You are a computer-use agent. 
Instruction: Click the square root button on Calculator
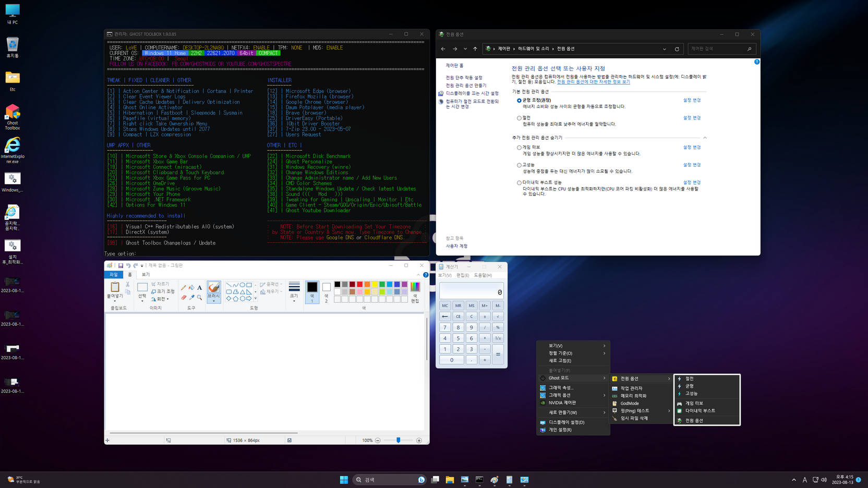(498, 316)
